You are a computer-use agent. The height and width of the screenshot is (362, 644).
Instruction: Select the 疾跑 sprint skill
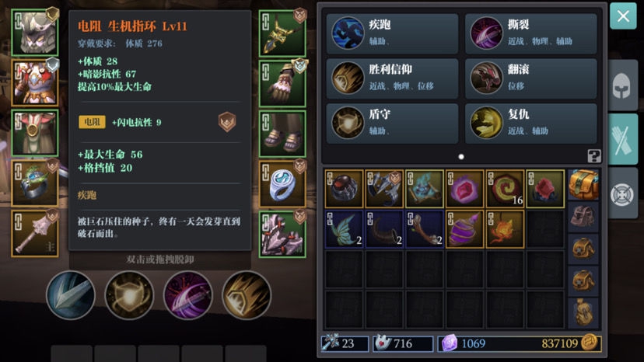click(x=392, y=33)
